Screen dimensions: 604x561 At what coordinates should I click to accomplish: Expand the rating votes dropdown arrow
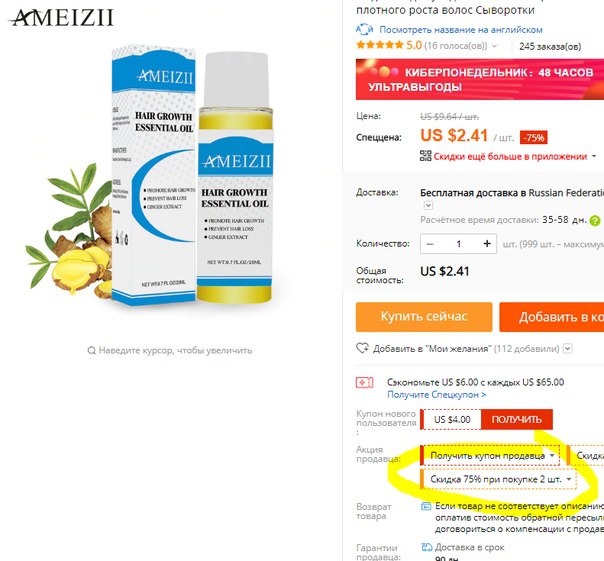click(x=495, y=46)
